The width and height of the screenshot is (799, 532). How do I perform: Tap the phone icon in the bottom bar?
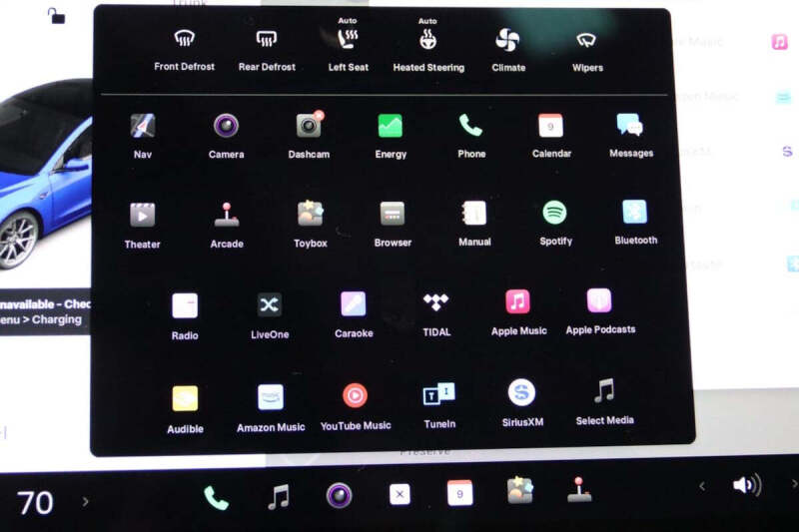(x=216, y=497)
